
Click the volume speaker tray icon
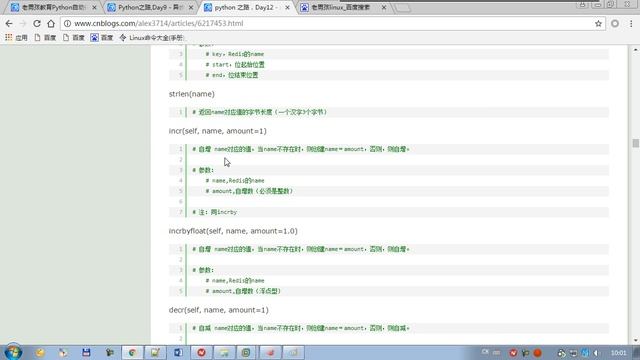click(597, 353)
